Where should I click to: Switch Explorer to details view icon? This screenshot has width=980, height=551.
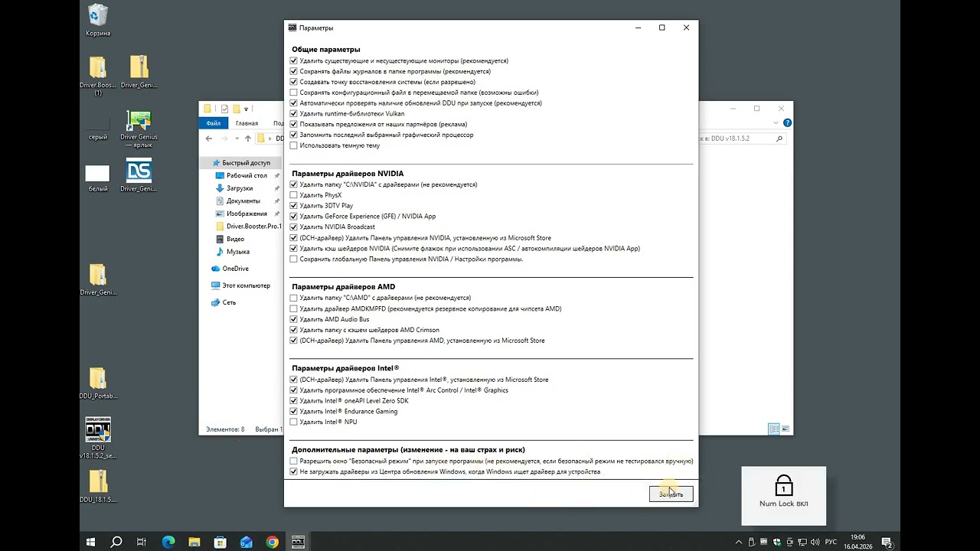(773, 429)
